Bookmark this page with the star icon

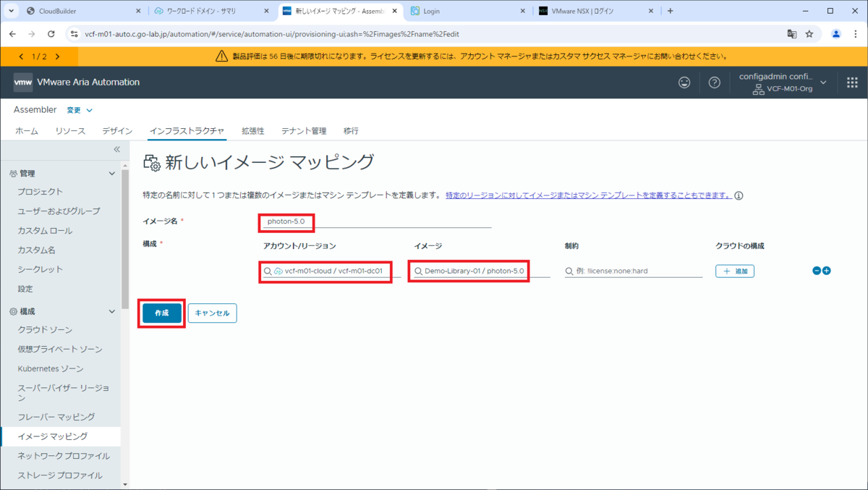click(809, 34)
